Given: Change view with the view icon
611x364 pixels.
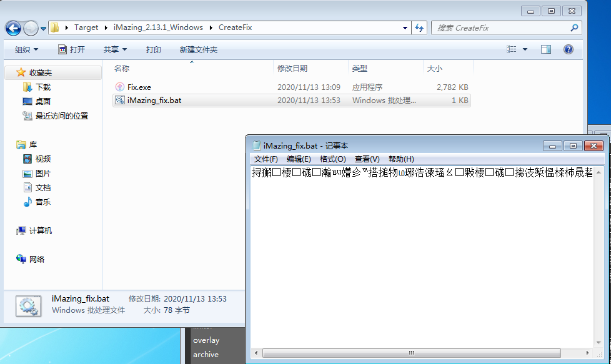Looking at the screenshot, I should click(512, 49).
